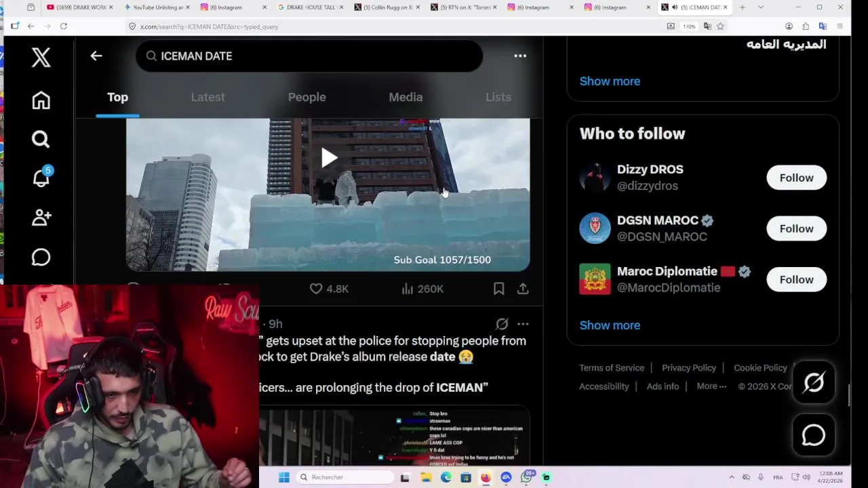Image resolution: width=868 pixels, height=488 pixels.
Task: Open Maroc Diplomatie profile avatar
Action: pos(595,279)
